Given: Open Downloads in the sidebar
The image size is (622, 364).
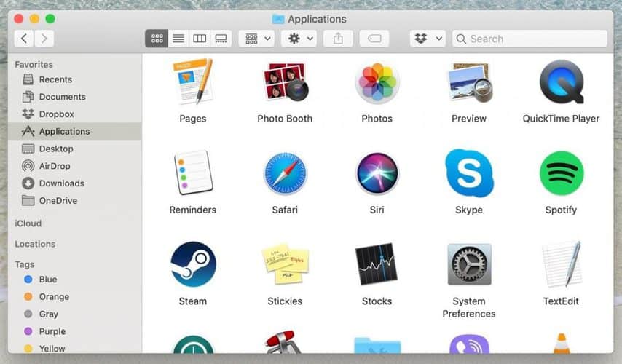Looking at the screenshot, I should tap(74, 183).
